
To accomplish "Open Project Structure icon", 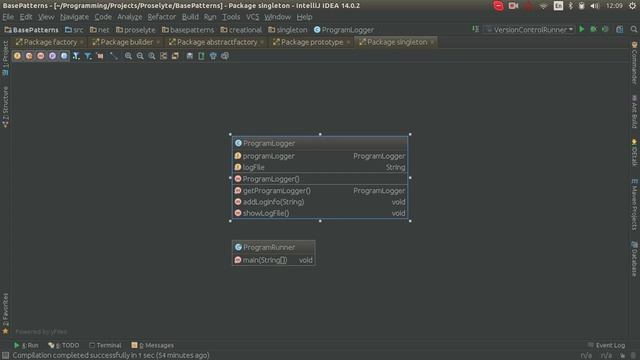I will (620, 29).
